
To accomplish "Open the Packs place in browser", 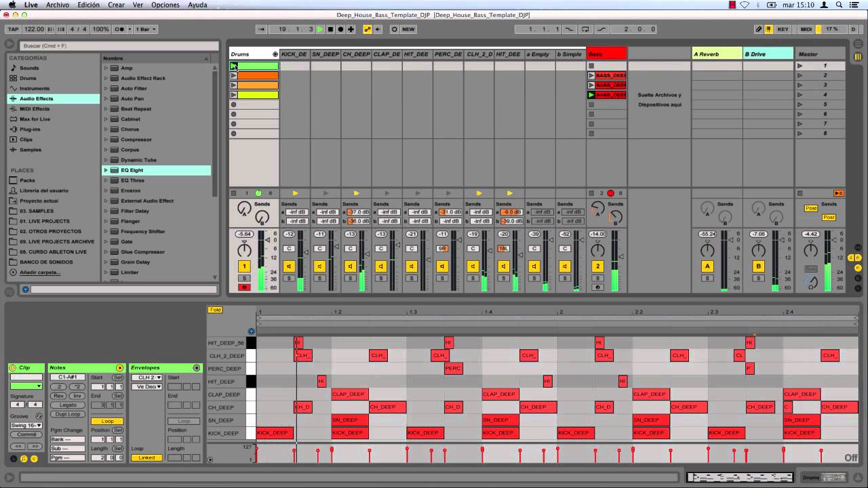I will click(27, 180).
